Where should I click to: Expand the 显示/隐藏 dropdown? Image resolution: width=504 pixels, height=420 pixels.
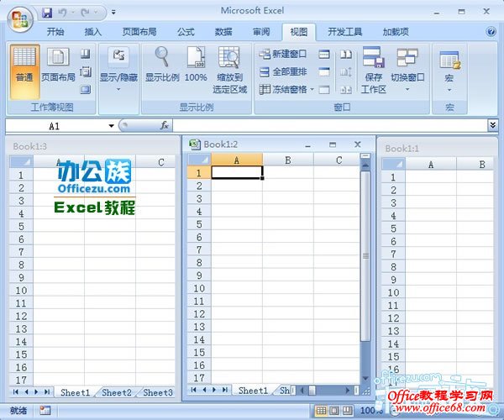tap(118, 71)
